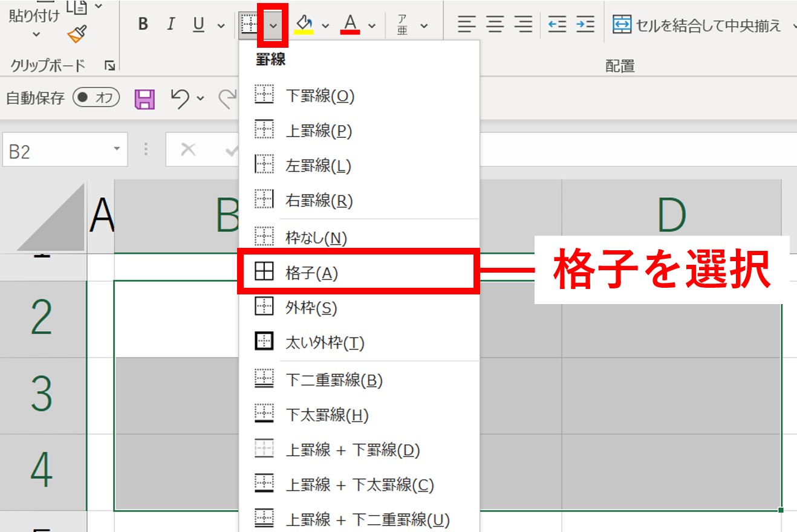Apply the red font color
797x532 pixels.
click(x=350, y=24)
